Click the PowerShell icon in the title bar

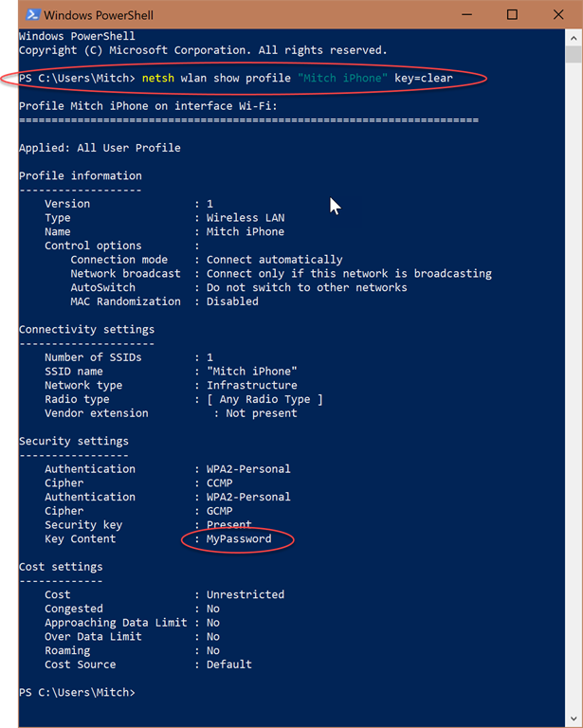32,14
